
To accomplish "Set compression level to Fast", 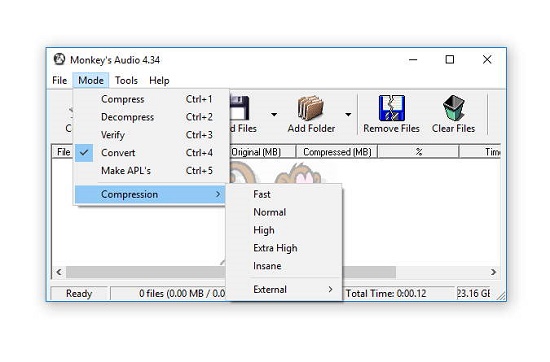I will click(284, 194).
